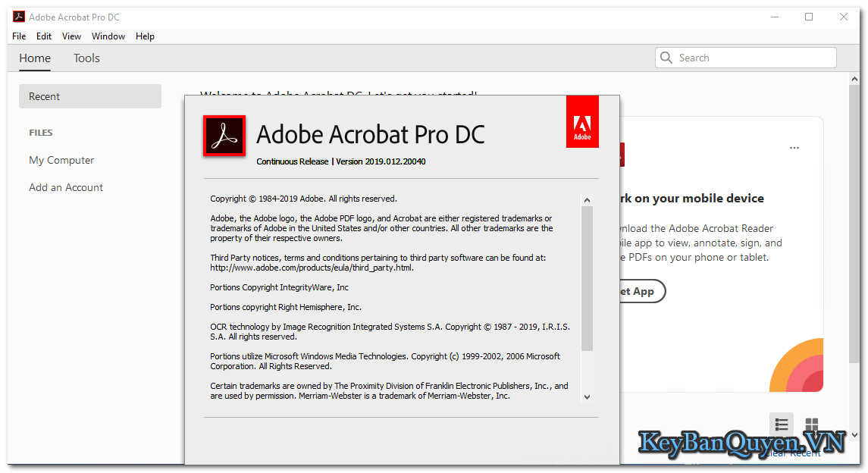Click the Acrobat Pro DC logo in the dialog
The height and width of the screenshot is (473, 868).
[224, 135]
